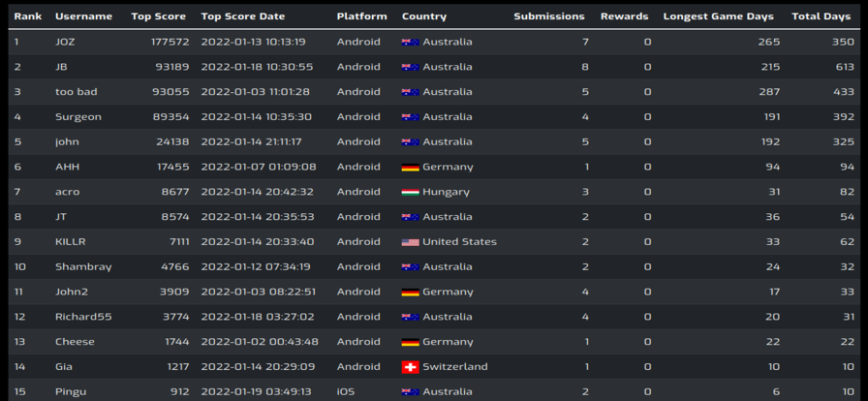Screen dimensions: 868x401
Task: Sort by the Top Score column header
Action: coord(160,16)
